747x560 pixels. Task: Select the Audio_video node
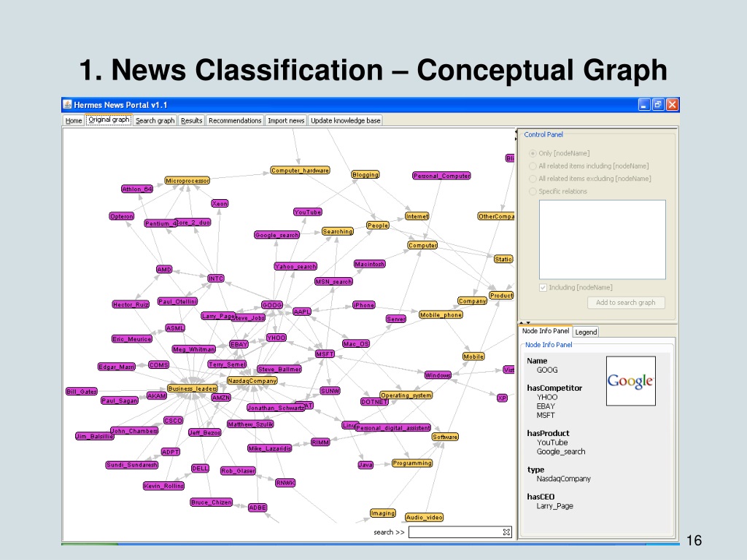coord(424,517)
